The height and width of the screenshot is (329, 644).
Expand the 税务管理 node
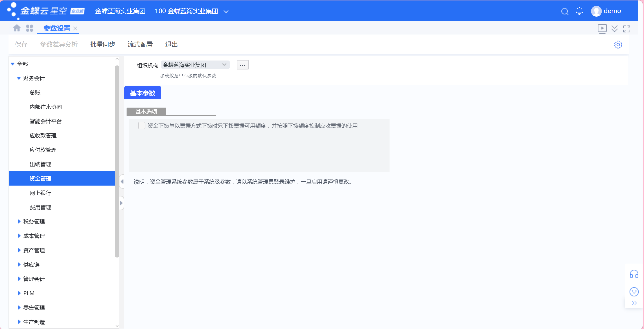pos(19,221)
